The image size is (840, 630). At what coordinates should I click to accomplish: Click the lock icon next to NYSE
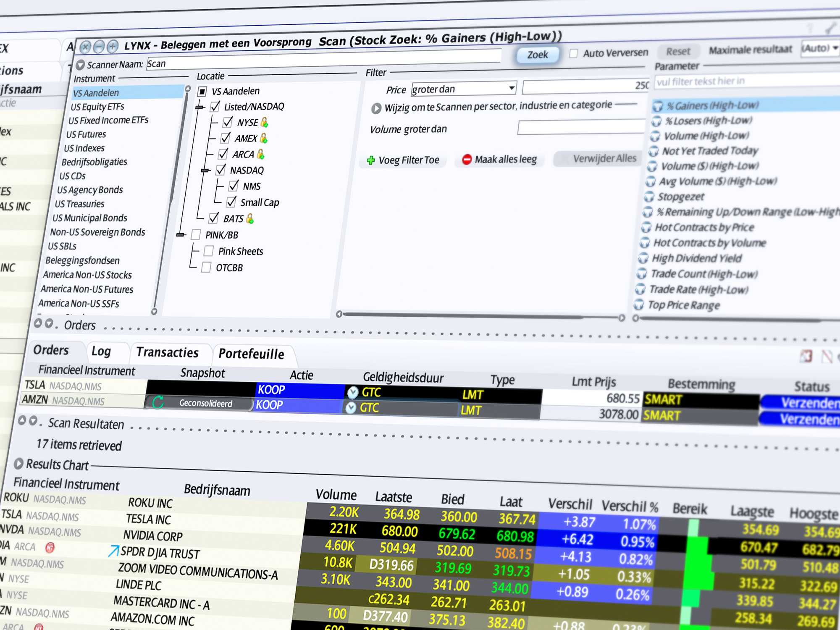click(x=264, y=122)
